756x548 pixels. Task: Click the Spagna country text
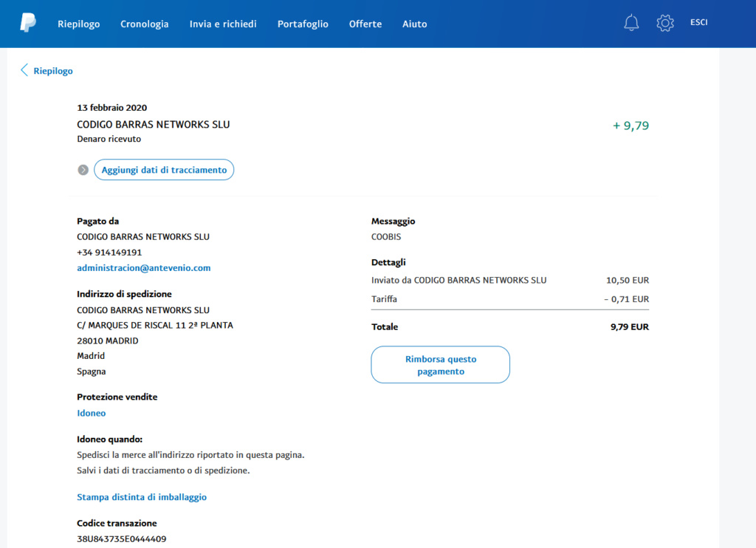[91, 371]
